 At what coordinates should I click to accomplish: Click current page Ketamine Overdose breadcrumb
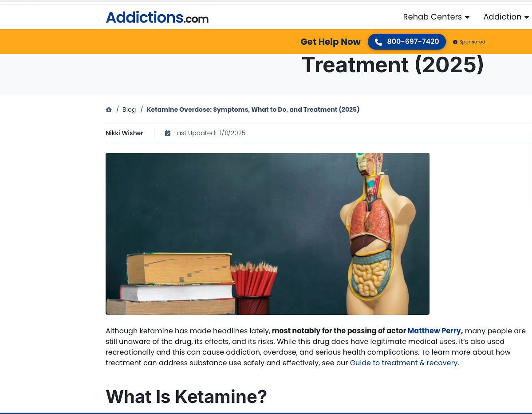click(x=253, y=109)
